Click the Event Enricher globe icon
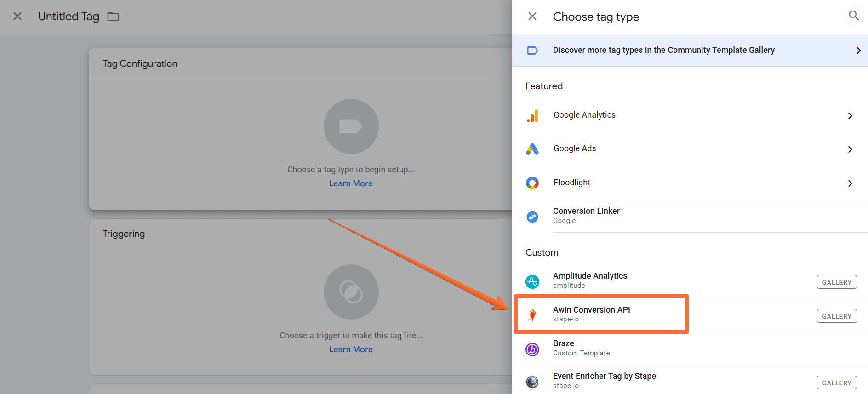This screenshot has width=868, height=394. tap(532, 382)
